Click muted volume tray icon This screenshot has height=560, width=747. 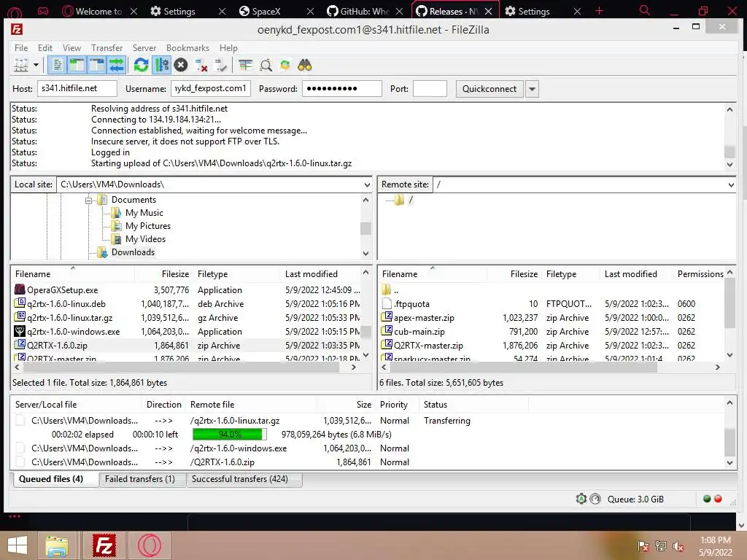[x=678, y=546]
